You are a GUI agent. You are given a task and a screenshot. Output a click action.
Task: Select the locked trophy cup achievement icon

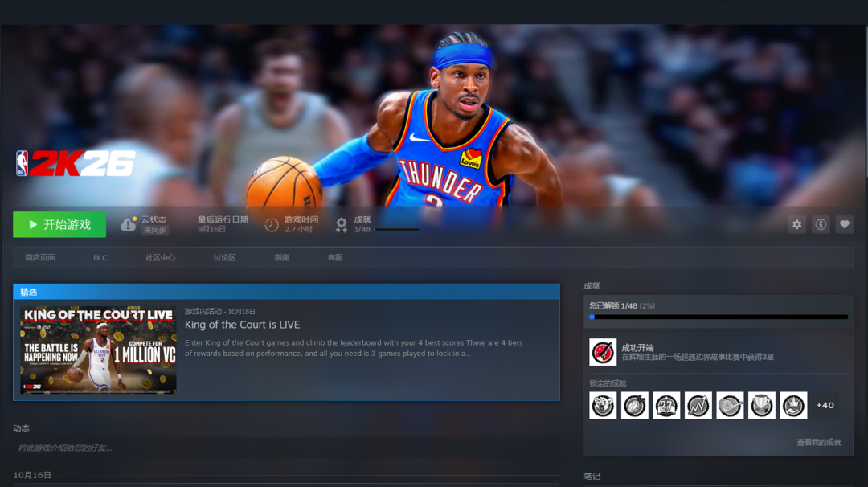(x=762, y=406)
